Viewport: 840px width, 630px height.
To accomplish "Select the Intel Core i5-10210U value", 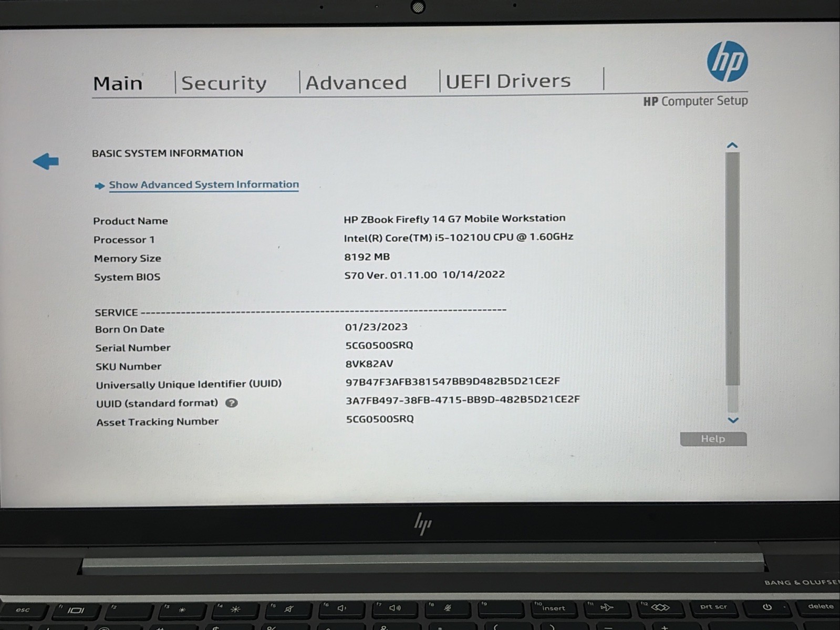I will coord(458,237).
